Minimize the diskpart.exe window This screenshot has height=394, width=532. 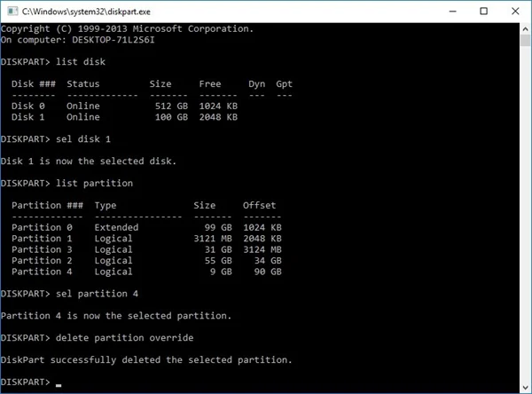452,12
